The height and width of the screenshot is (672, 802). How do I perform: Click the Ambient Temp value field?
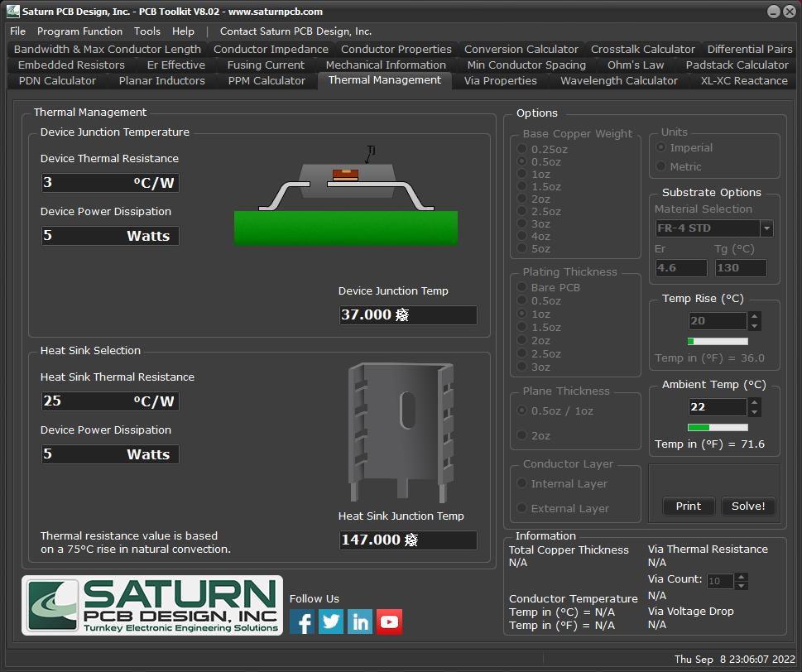click(x=717, y=406)
